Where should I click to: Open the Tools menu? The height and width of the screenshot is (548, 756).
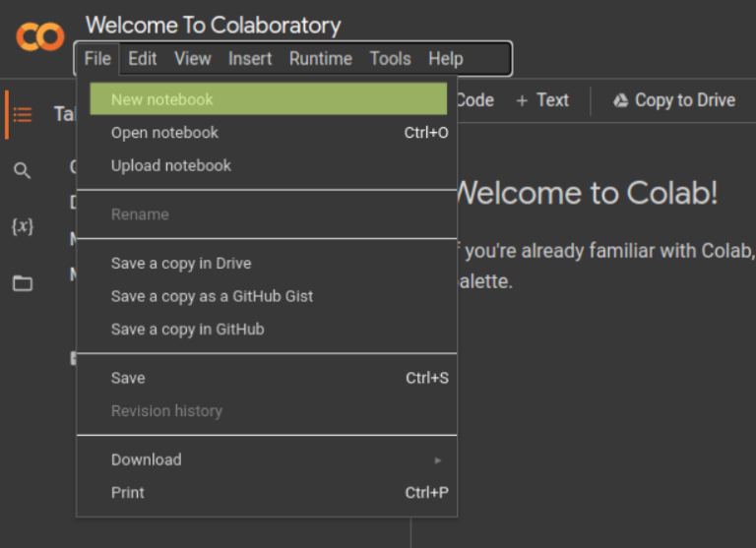point(390,59)
